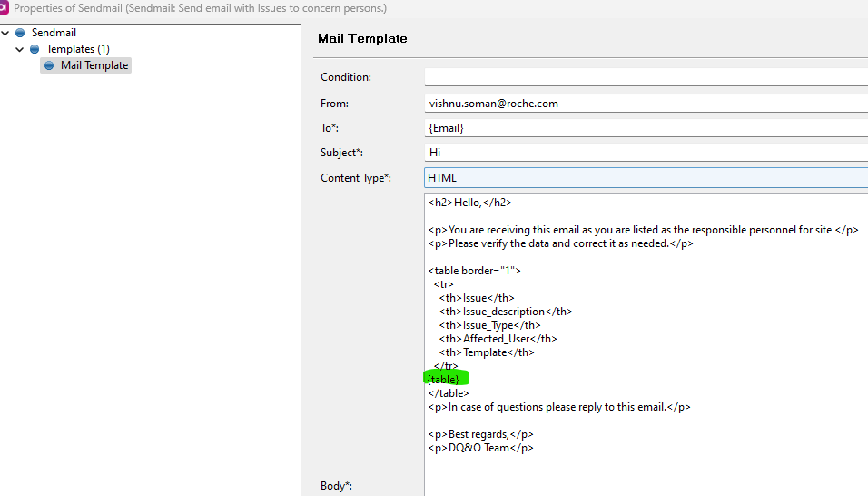Click the <th>Issue_Type</th> line
Screen dimensions: 868x496
(x=490, y=325)
